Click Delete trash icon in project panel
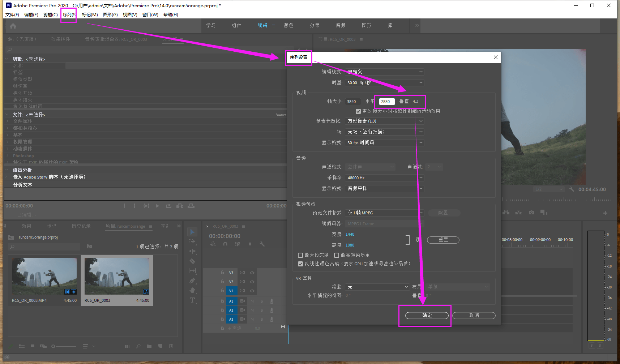 171,346
